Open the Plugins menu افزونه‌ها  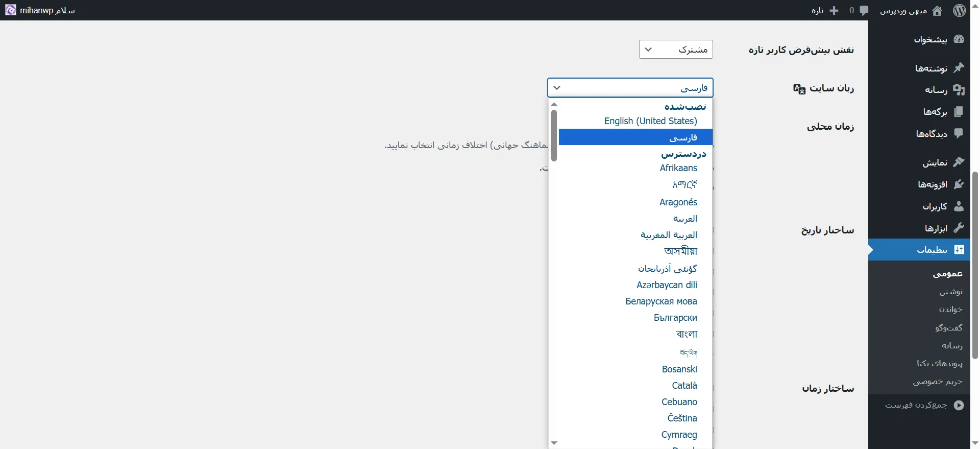(933, 184)
